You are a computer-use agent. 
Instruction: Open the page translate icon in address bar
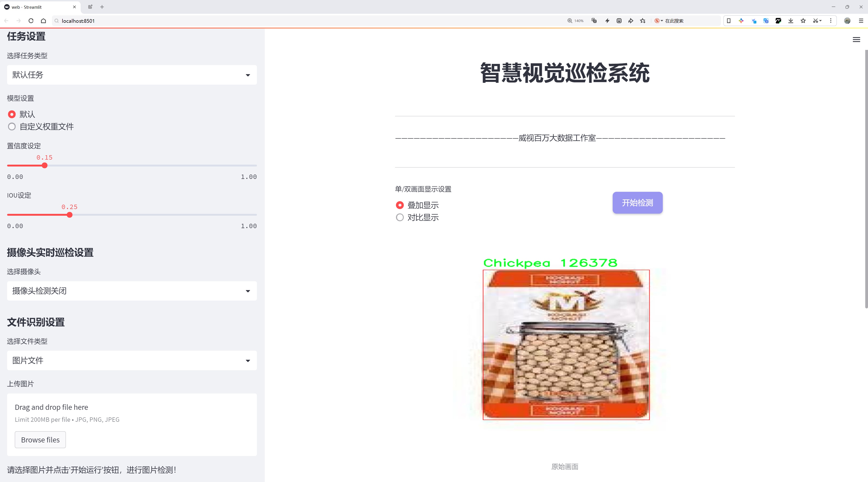[594, 21]
